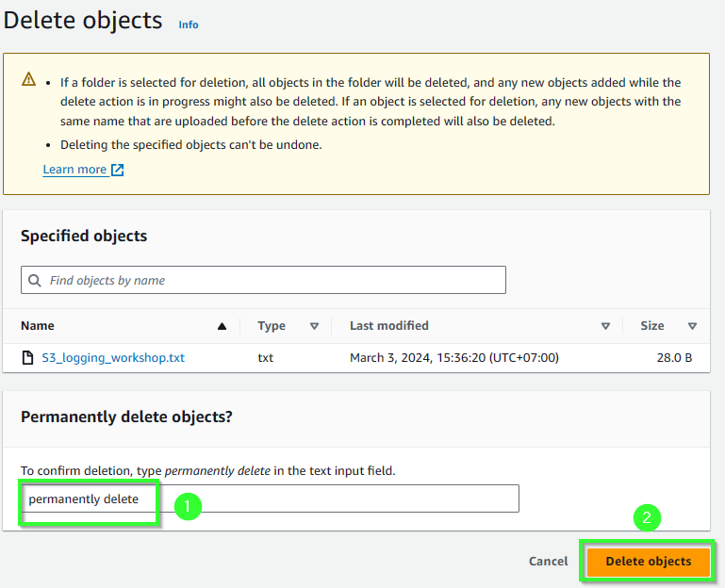Click the warning triangle icon
Image resolution: width=725 pixels, height=588 pixels.
point(28,79)
